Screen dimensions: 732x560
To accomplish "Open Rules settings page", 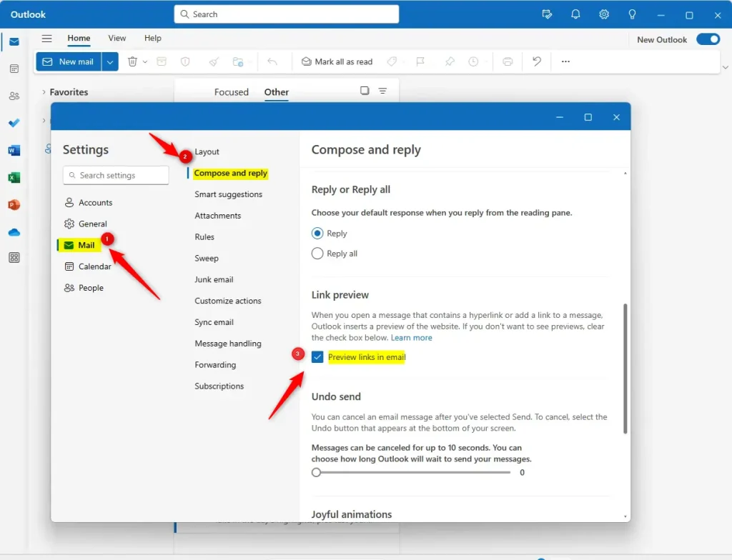I will pos(204,237).
